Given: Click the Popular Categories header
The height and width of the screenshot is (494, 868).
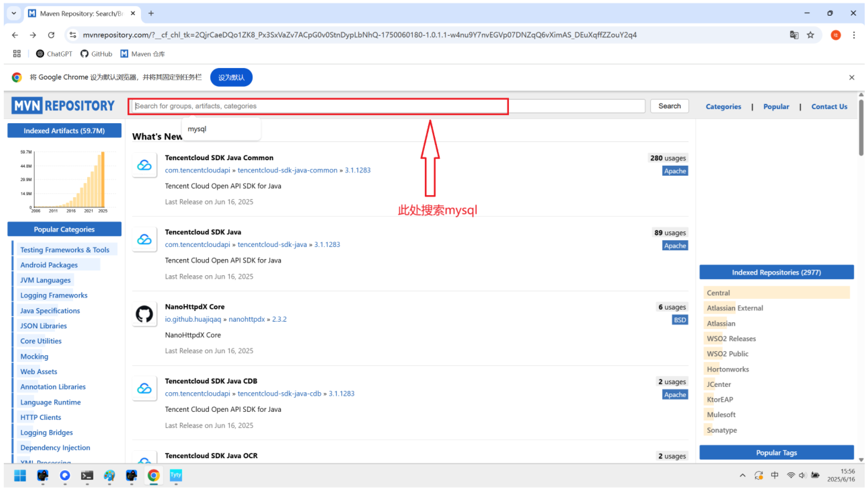Looking at the screenshot, I should [64, 229].
